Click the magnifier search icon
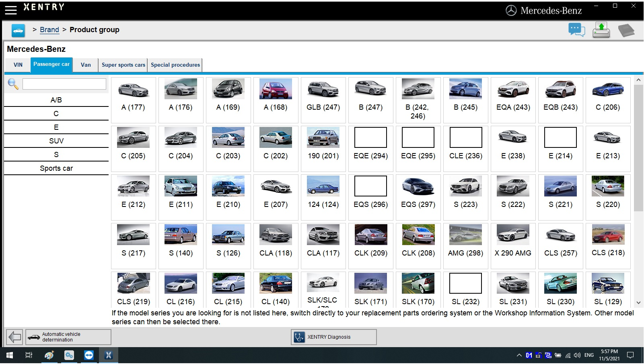The height and width of the screenshot is (364, 644). (x=13, y=84)
